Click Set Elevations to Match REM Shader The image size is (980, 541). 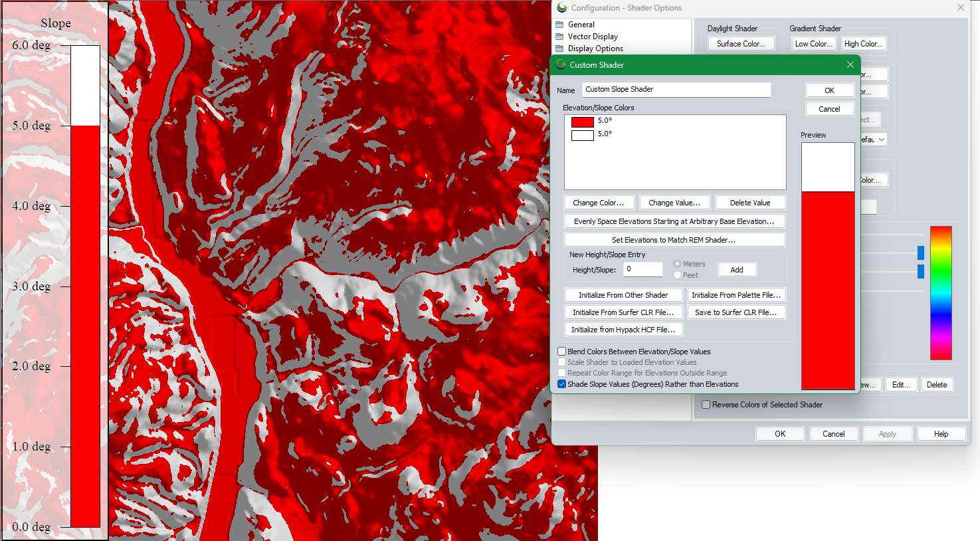pyautogui.click(x=674, y=240)
